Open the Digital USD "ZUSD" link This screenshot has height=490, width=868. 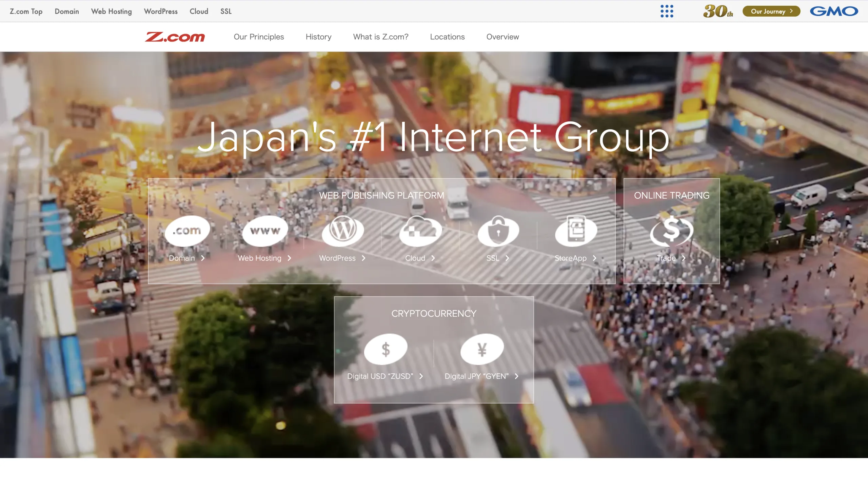click(385, 376)
